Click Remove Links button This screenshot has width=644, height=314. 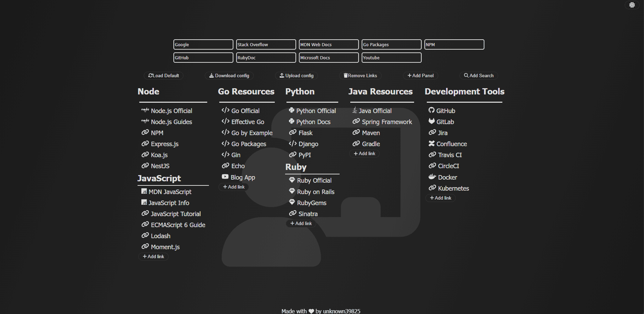360,75
